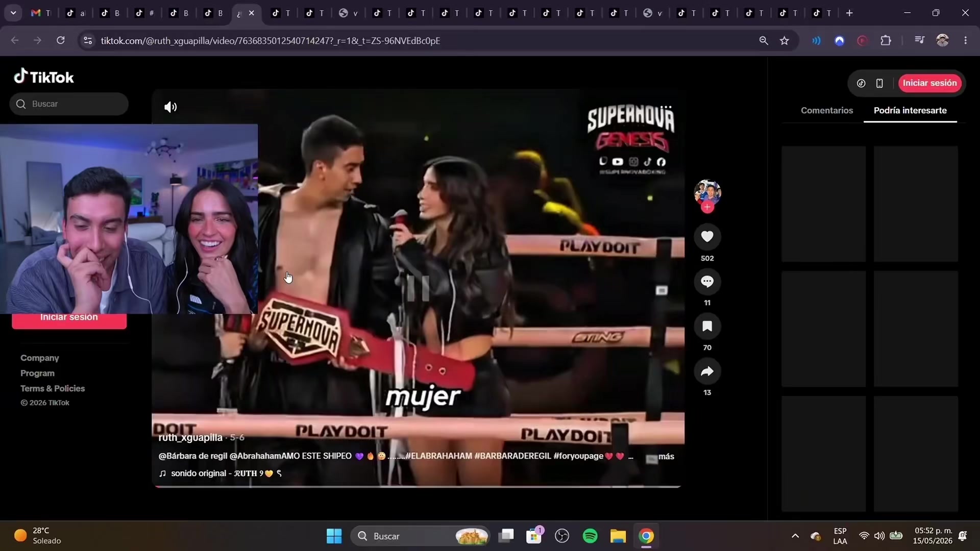Open Task View from the taskbar

click(506, 536)
